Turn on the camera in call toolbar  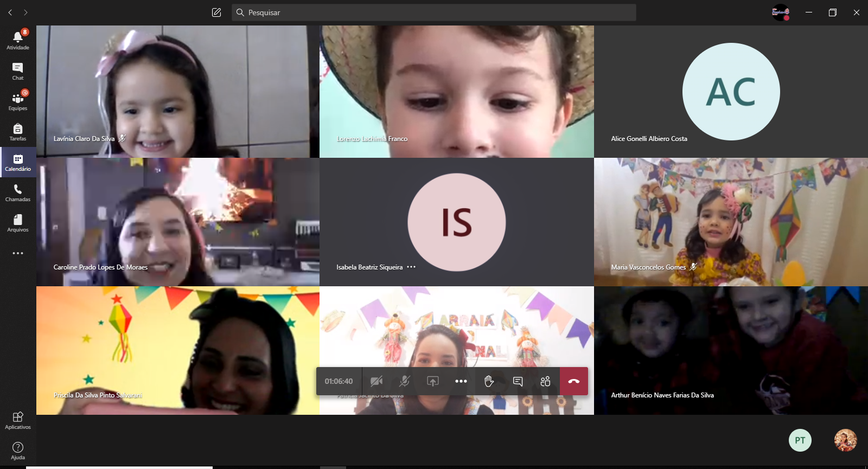376,381
